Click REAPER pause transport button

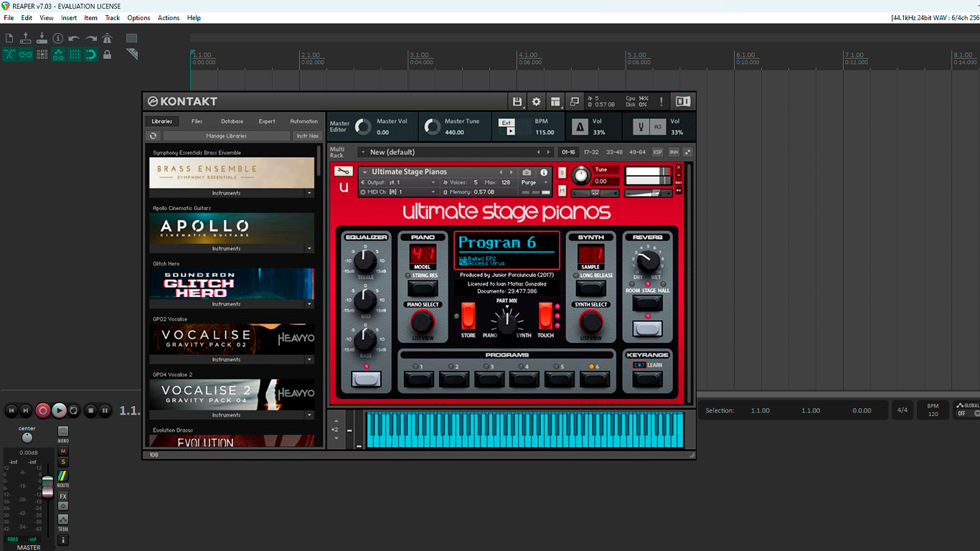coord(105,410)
